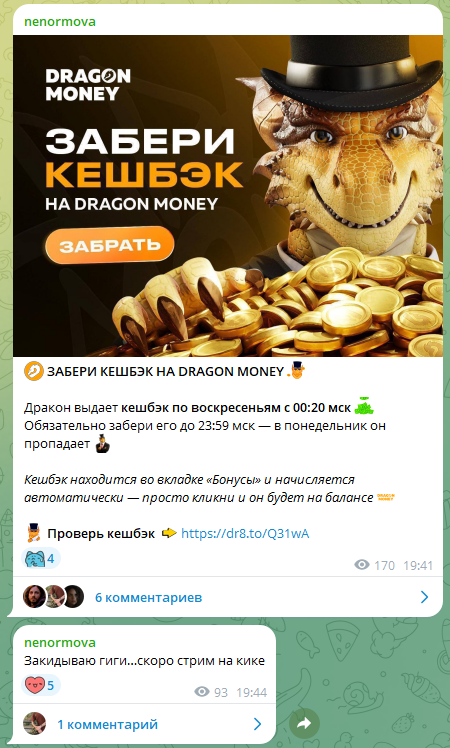Click the commenter avatar on the second post
The height and width of the screenshot is (748, 450).
[34, 724]
